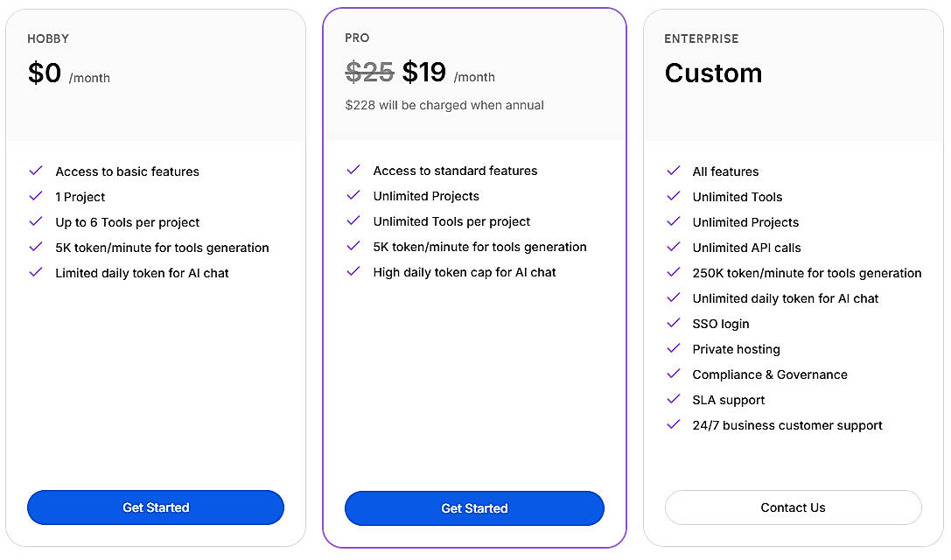Click checkmark next to Unlimited API calls
Viewport: 951px width, 560px height.
[673, 247]
